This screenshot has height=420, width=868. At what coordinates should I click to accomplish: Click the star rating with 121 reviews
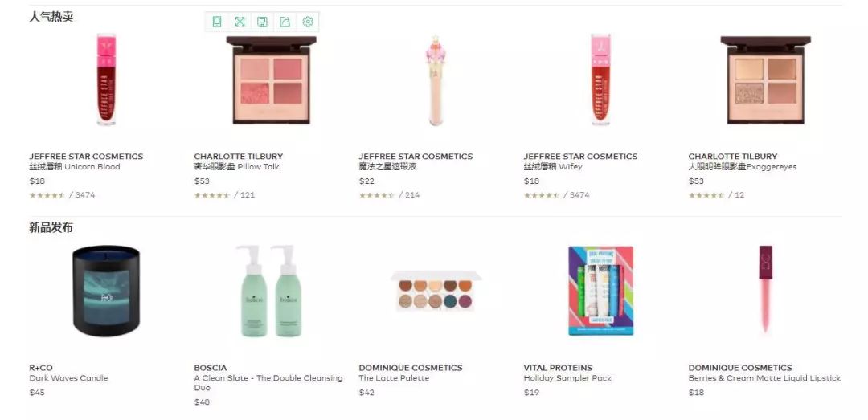pos(212,195)
